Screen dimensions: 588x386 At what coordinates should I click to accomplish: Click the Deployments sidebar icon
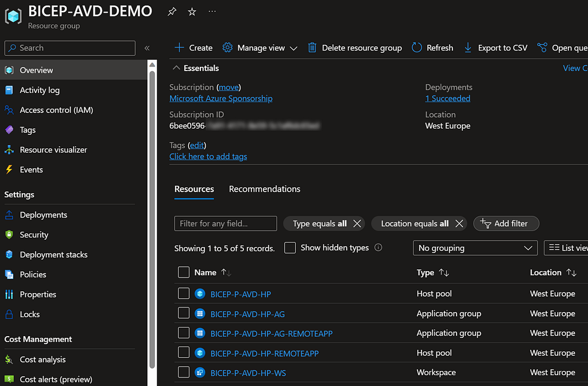click(x=9, y=215)
